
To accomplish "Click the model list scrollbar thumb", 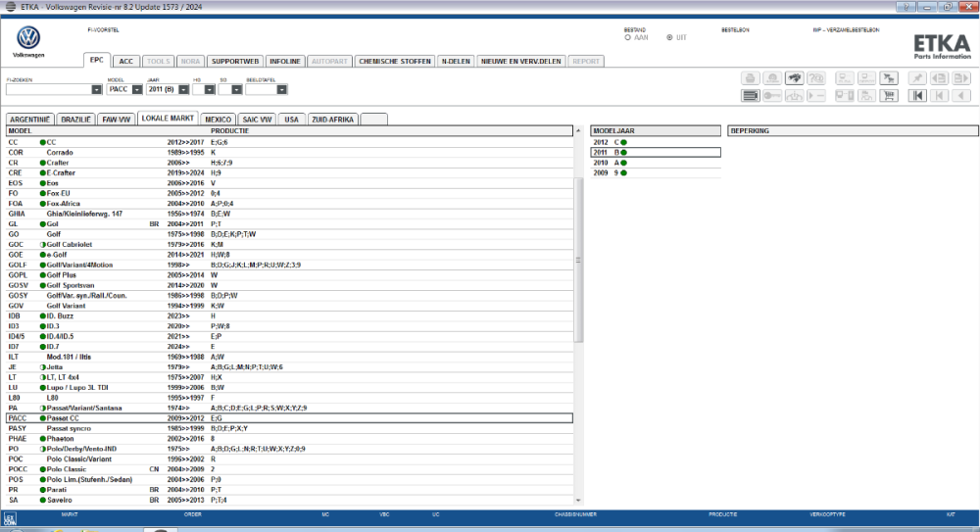I will pos(578,260).
